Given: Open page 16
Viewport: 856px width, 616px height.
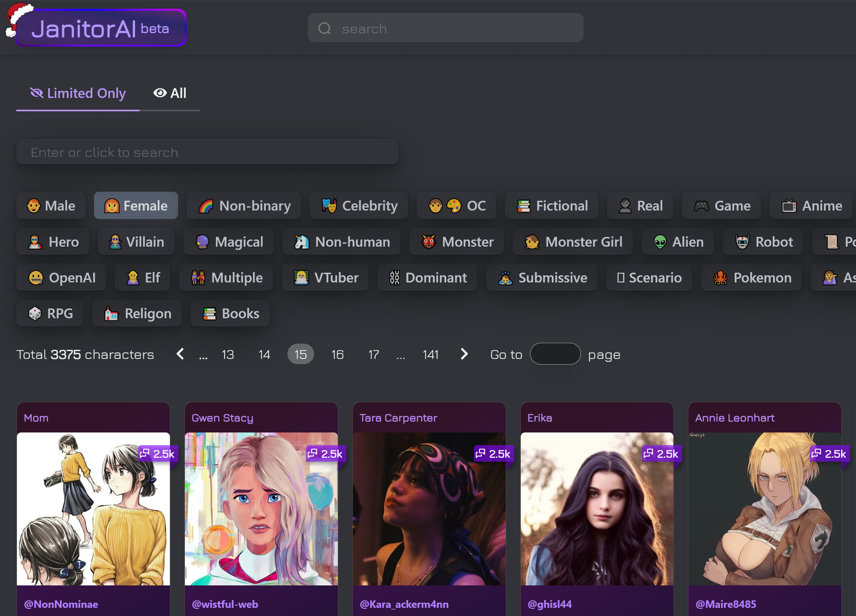Looking at the screenshot, I should pyautogui.click(x=338, y=354).
